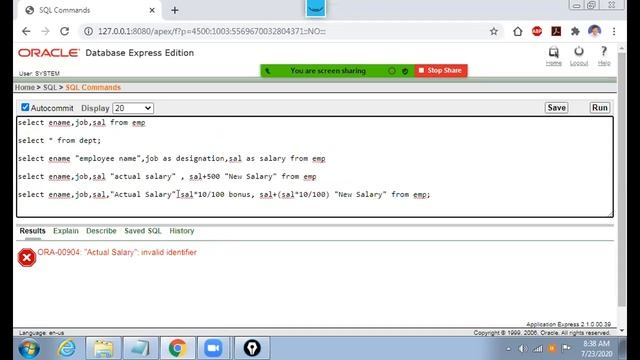This screenshot has width=640, height=360.
Task: Go back using browser back arrow
Action: tap(26, 31)
